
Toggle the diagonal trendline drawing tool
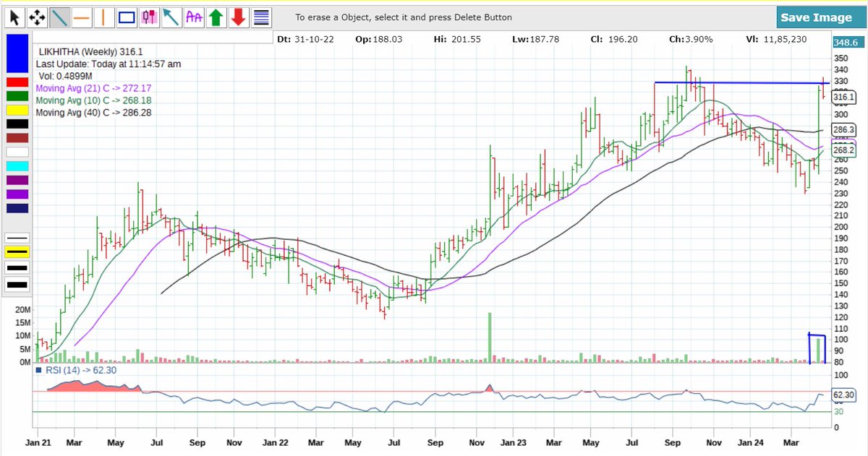(59, 16)
